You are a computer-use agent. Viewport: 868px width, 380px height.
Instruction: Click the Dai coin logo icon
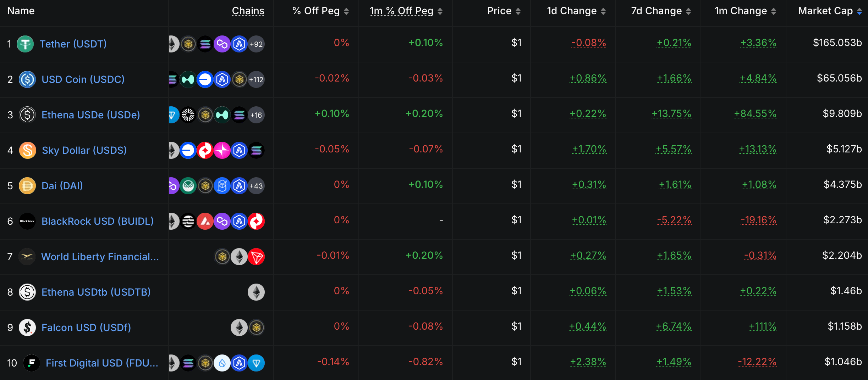coord(27,186)
